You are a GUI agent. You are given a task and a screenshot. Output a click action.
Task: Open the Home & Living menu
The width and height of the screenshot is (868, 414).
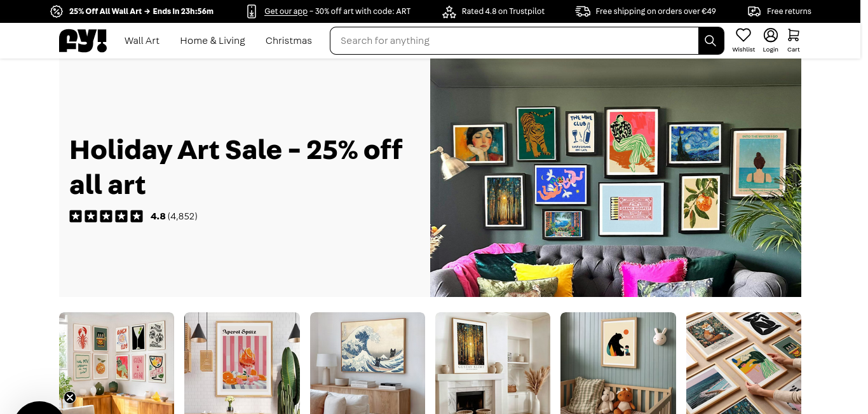tap(212, 41)
